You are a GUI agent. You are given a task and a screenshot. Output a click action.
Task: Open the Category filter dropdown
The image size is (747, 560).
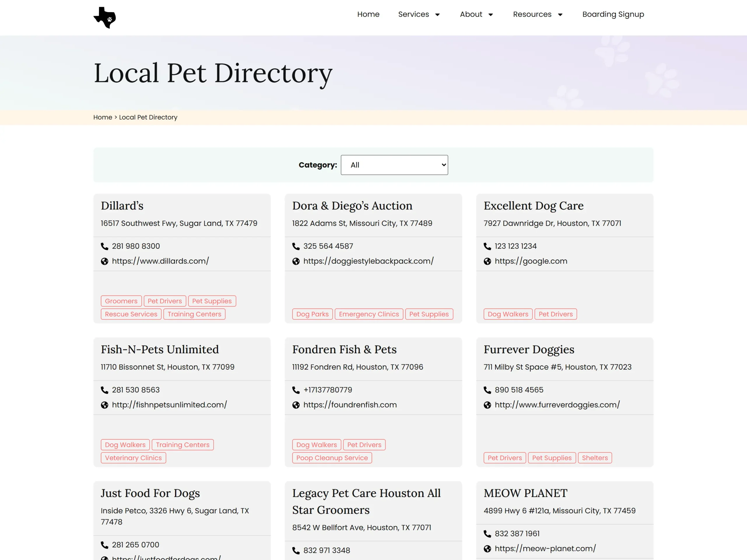[x=394, y=165]
